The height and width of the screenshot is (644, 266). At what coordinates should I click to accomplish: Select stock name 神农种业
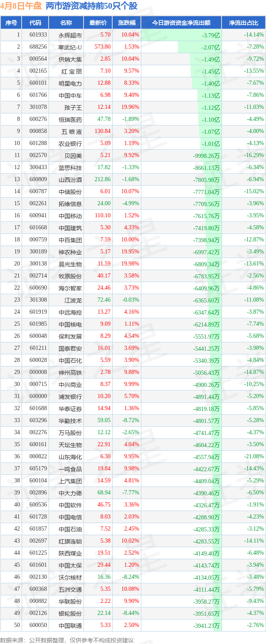(71, 252)
